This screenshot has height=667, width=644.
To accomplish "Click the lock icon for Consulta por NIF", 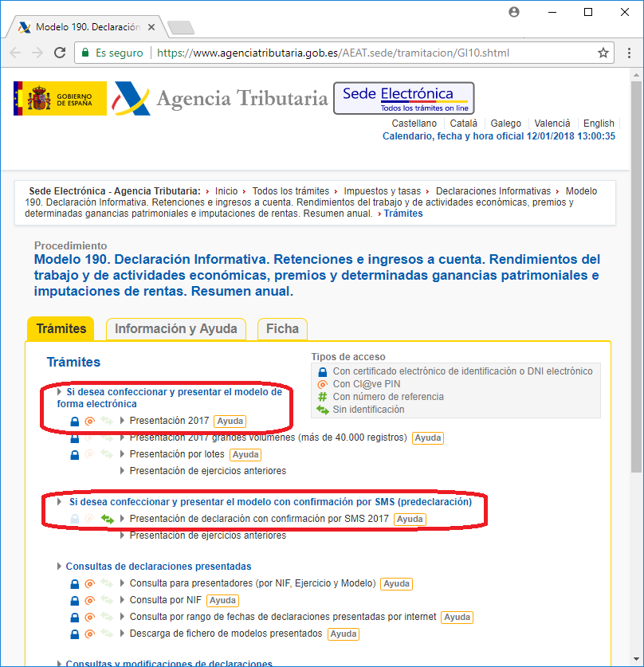I will pyautogui.click(x=74, y=601).
